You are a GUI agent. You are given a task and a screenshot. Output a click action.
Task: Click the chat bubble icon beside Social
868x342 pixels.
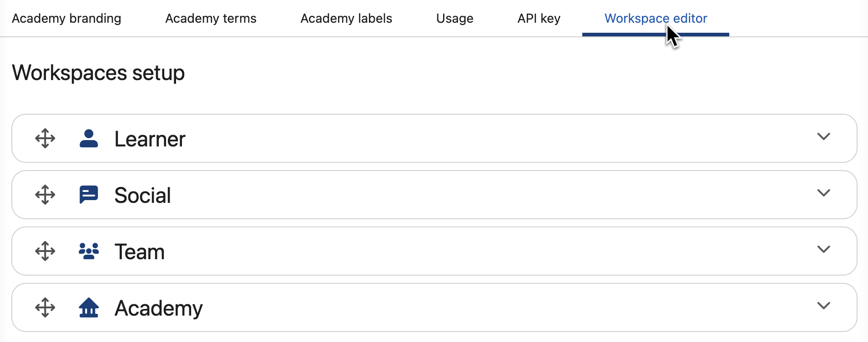89,195
